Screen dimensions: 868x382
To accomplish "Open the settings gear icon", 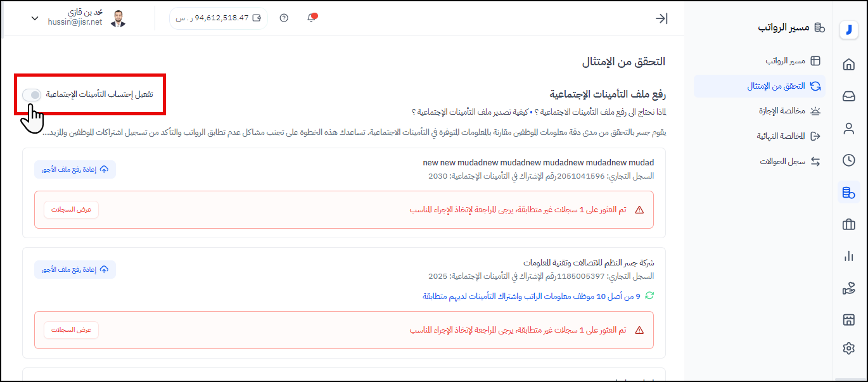I will coord(848,348).
